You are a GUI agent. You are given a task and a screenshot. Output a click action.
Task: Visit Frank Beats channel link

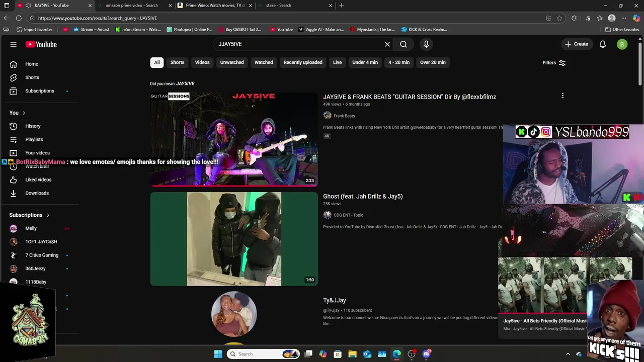point(344,116)
